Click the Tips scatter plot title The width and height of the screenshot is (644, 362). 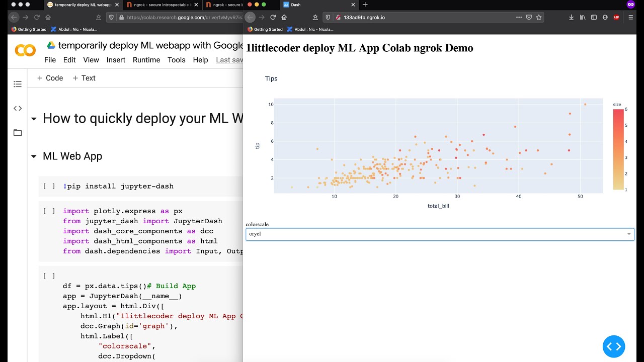pyautogui.click(x=271, y=78)
